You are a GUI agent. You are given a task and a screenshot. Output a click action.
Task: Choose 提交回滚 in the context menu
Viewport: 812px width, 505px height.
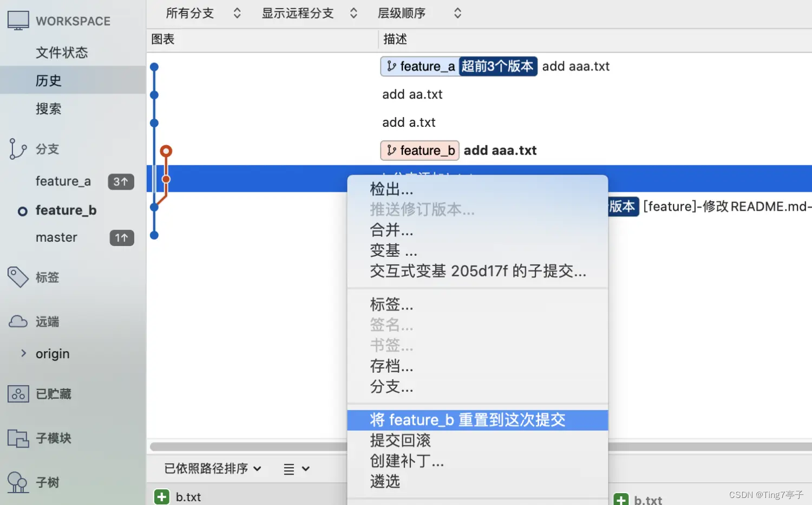[477, 441]
